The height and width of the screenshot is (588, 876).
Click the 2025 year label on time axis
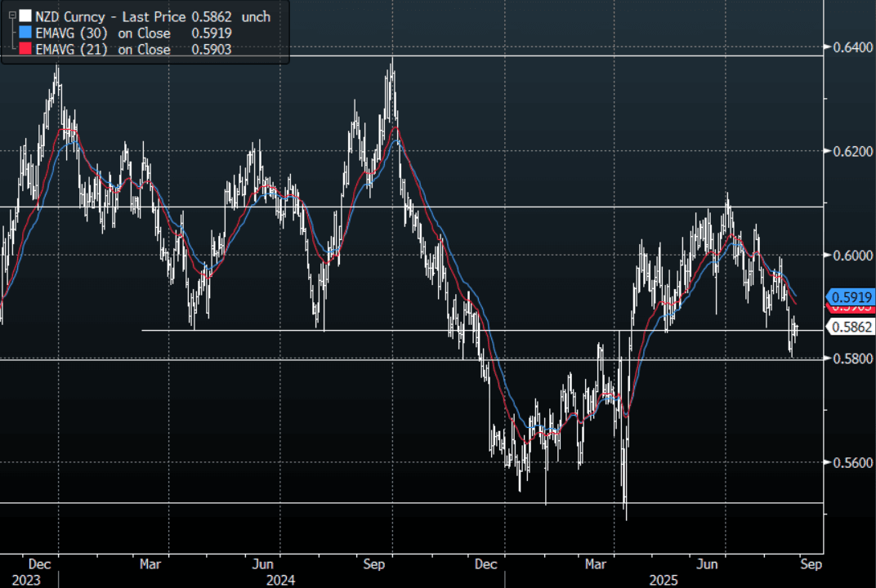[x=664, y=580]
